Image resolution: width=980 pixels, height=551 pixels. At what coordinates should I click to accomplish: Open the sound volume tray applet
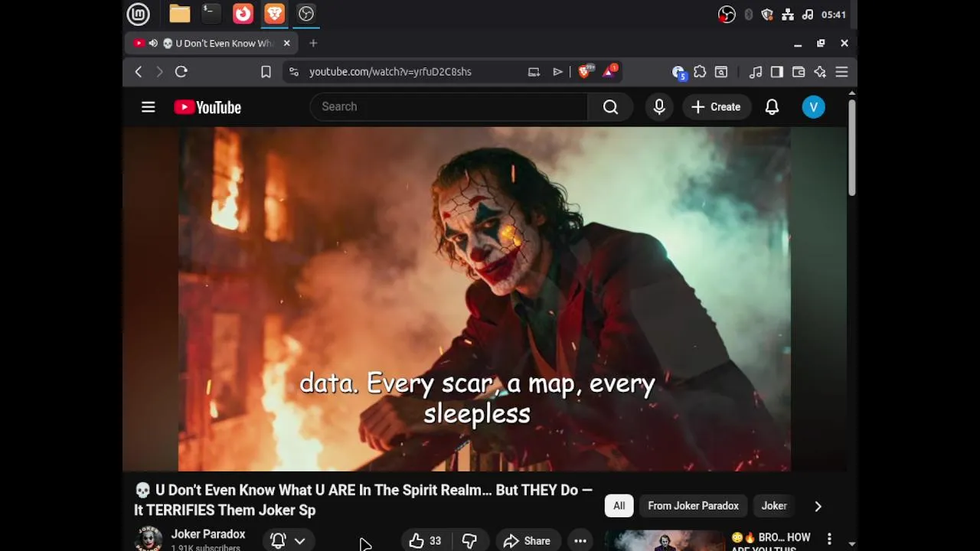tap(808, 15)
